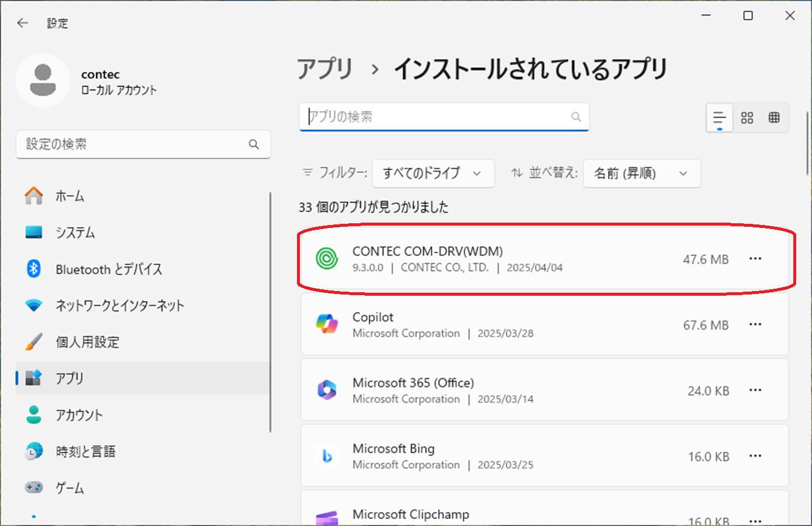Click the Wi-Fi network icon in sidebar

click(34, 305)
